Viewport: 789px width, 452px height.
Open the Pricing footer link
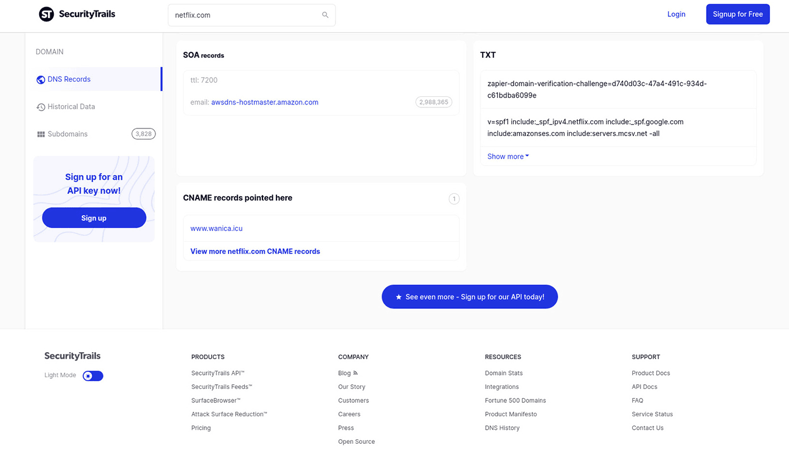pos(201,428)
